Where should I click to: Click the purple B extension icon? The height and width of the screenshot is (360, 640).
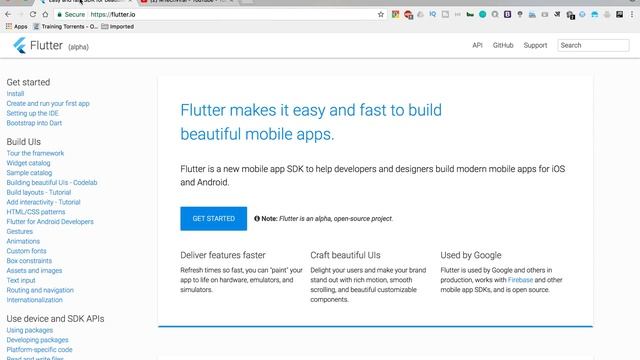coord(507,14)
